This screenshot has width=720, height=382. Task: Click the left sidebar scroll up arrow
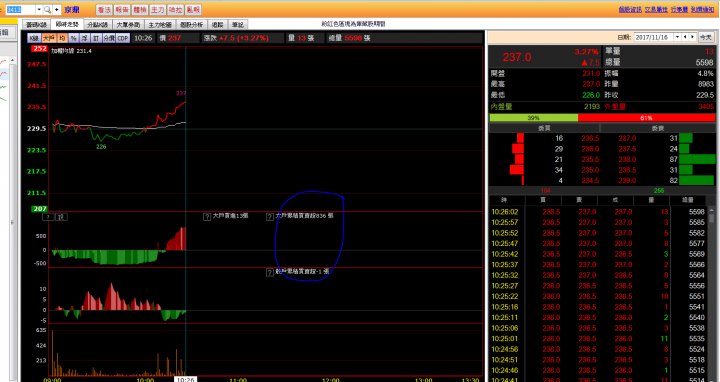coord(12,60)
